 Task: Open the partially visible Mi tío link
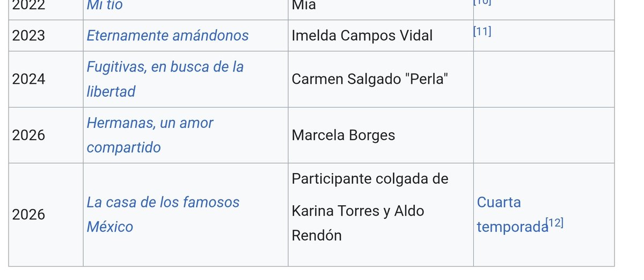tap(105, 5)
